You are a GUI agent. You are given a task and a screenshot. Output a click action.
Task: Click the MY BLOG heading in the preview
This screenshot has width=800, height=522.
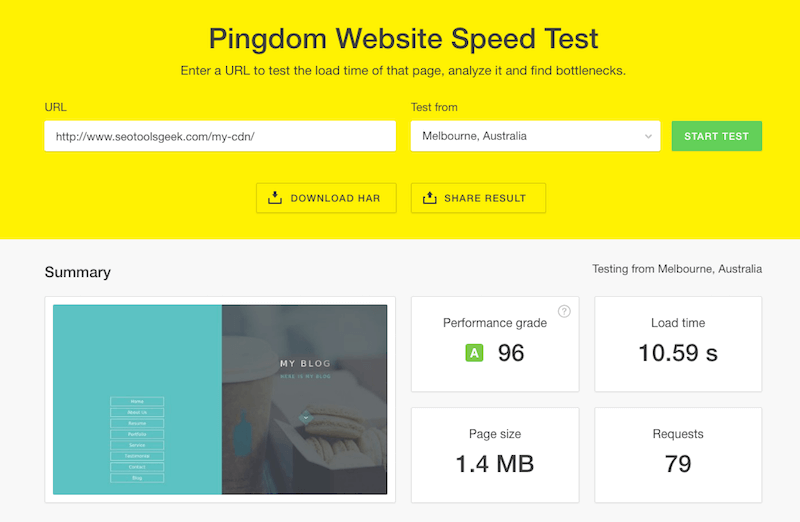pyautogui.click(x=305, y=363)
